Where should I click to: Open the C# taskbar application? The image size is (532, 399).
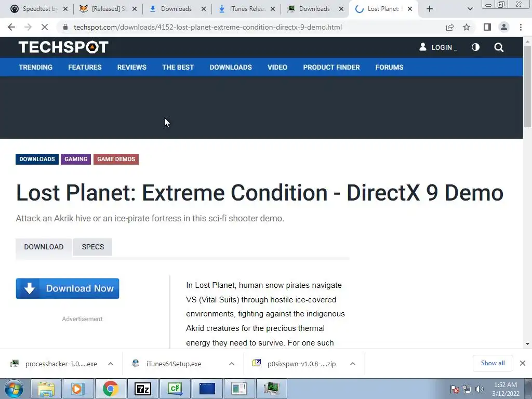tap(175, 389)
